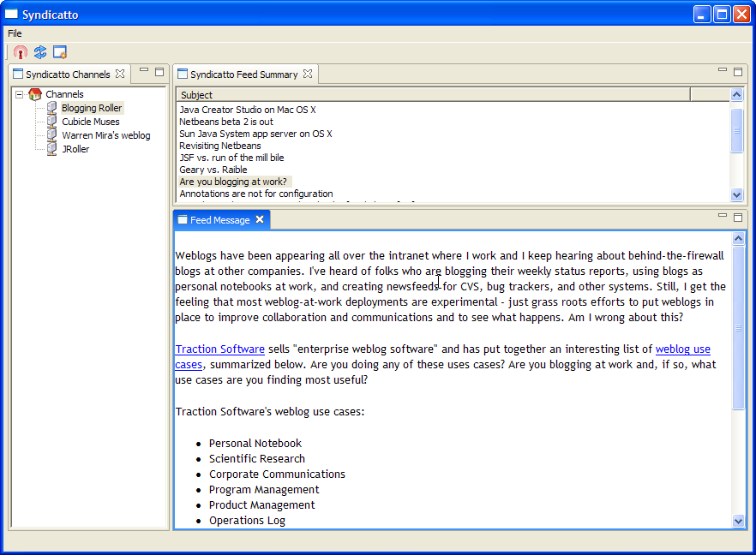Click the red broadcast antenna toolbar icon

click(x=21, y=52)
